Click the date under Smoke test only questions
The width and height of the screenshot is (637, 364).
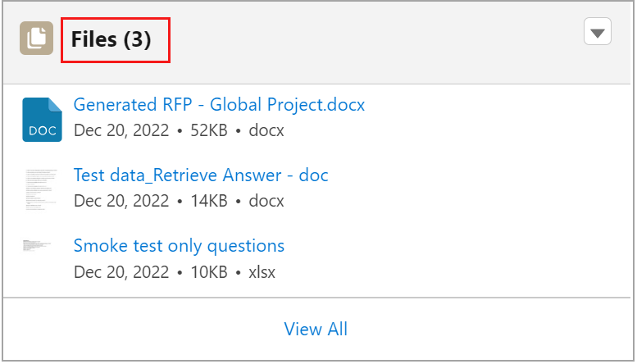pyautogui.click(x=121, y=273)
